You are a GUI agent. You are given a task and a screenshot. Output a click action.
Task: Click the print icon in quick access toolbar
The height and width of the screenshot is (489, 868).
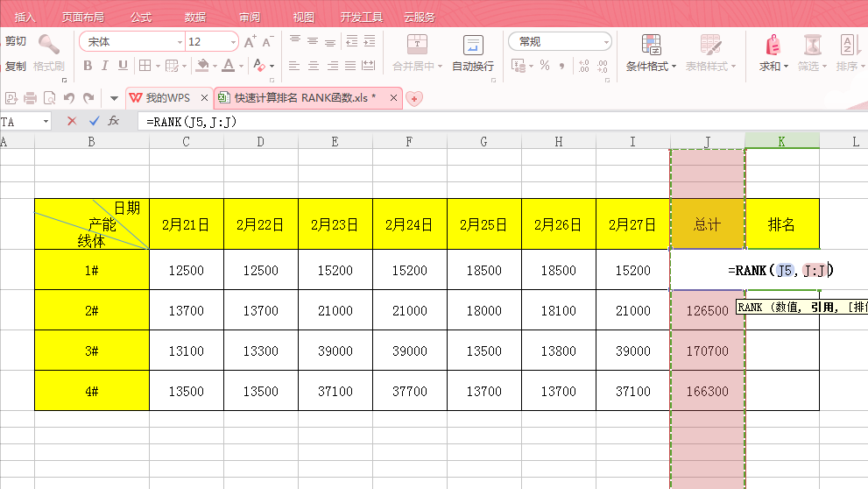[x=31, y=98]
